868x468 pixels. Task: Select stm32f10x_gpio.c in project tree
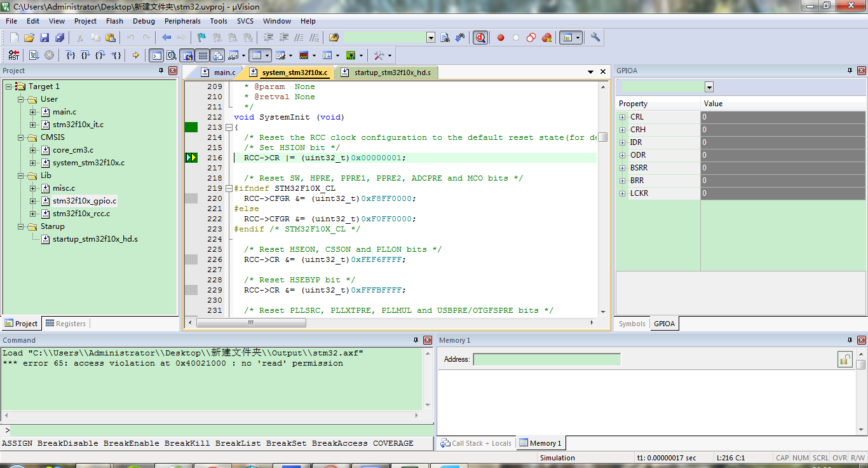tap(84, 201)
